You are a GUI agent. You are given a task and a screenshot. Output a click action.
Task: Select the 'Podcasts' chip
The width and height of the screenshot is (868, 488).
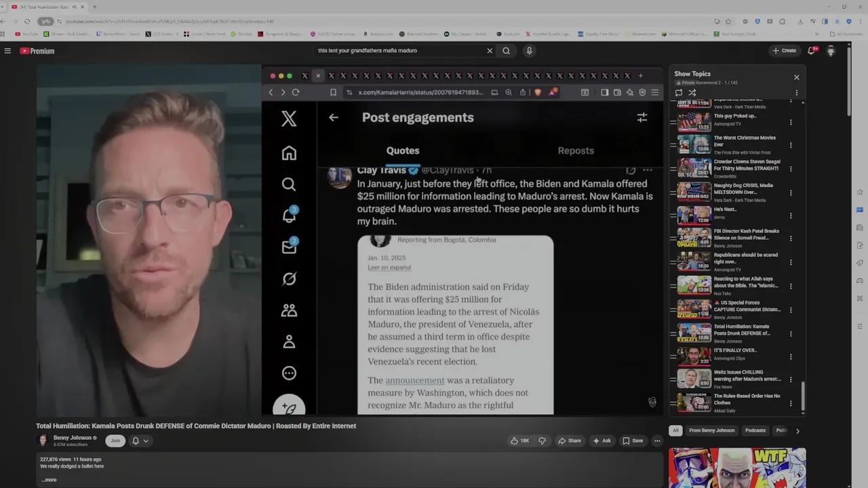point(755,430)
